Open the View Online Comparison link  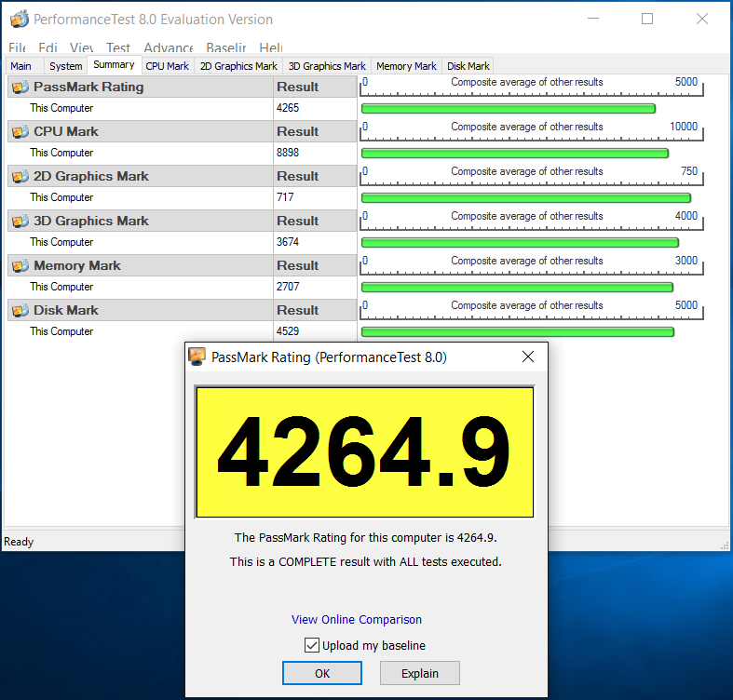357,619
